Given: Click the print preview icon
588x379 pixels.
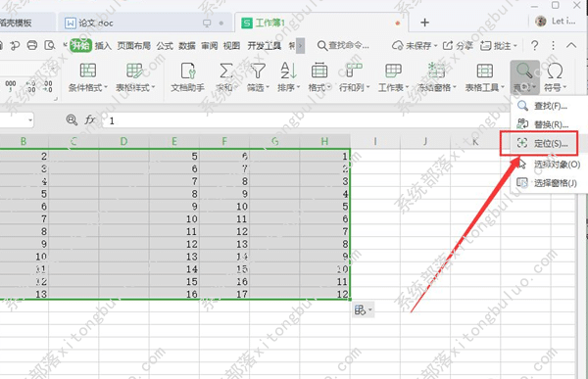Looking at the screenshot, I should 50,46.
